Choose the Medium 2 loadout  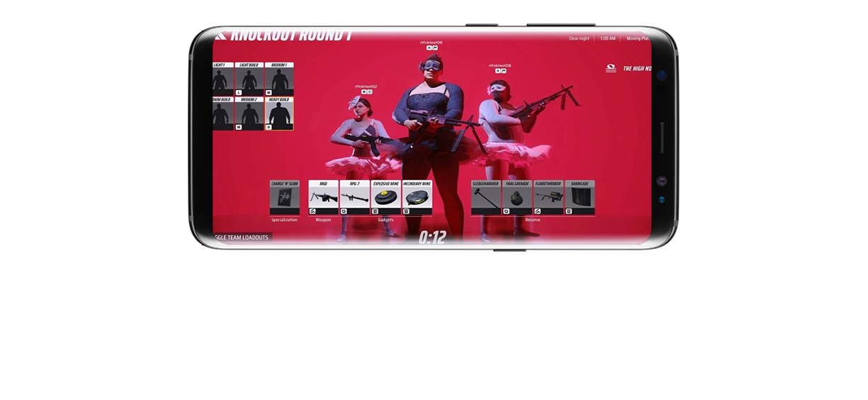point(249,114)
